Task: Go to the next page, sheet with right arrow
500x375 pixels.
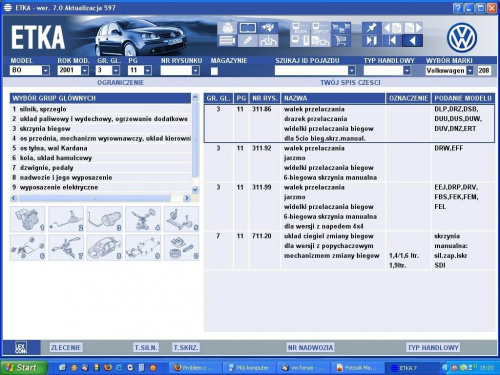Action: (413, 28)
